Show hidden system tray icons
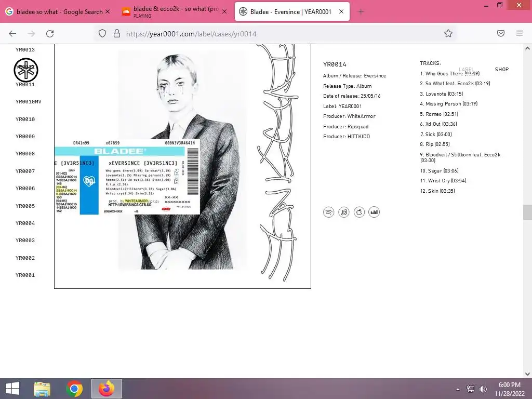Image resolution: width=532 pixels, height=399 pixels. (458, 389)
